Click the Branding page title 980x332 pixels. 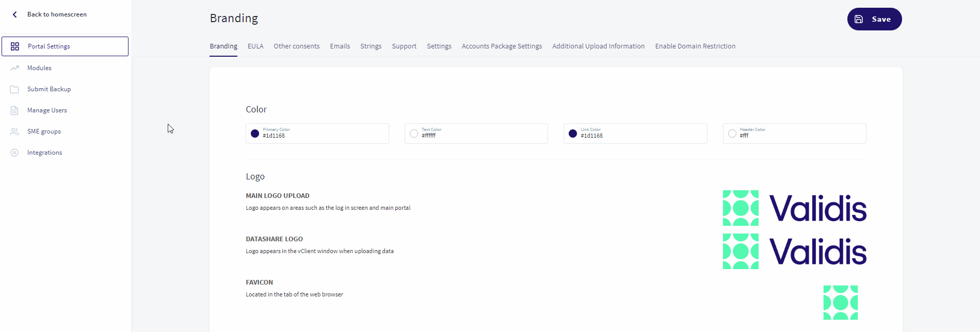[x=234, y=19]
